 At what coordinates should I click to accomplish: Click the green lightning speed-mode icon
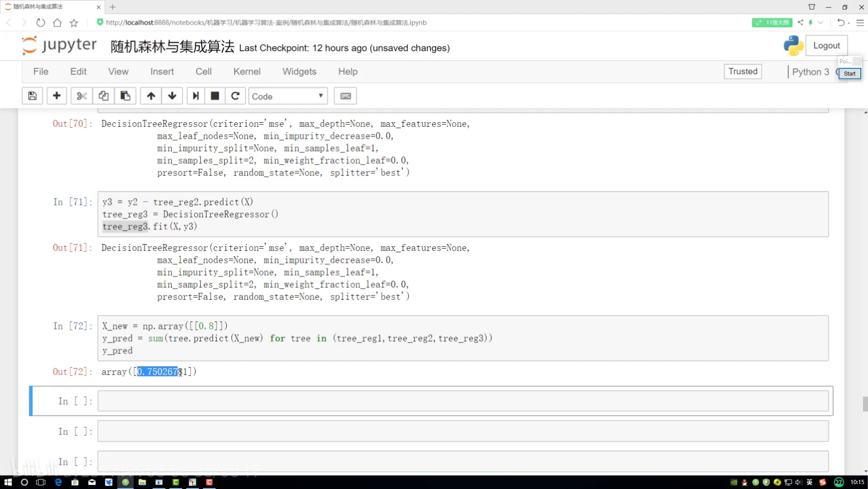pyautogui.click(x=810, y=23)
